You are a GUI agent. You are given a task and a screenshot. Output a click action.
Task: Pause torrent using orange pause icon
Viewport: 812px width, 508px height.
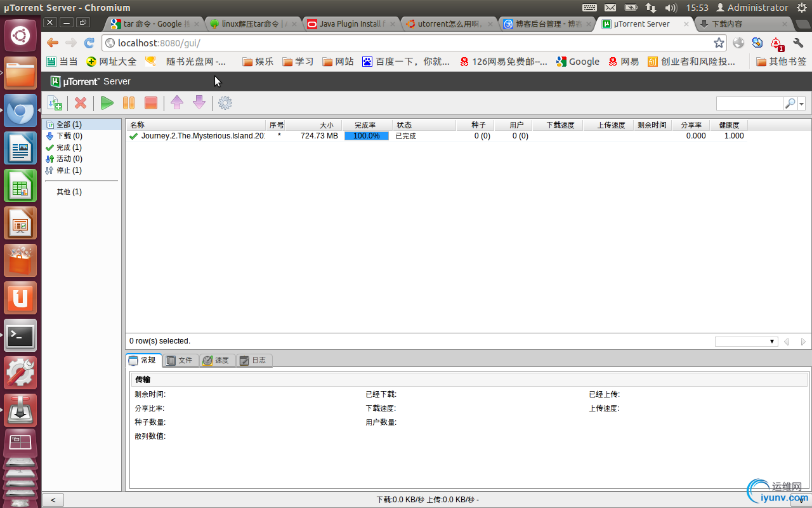tap(129, 103)
